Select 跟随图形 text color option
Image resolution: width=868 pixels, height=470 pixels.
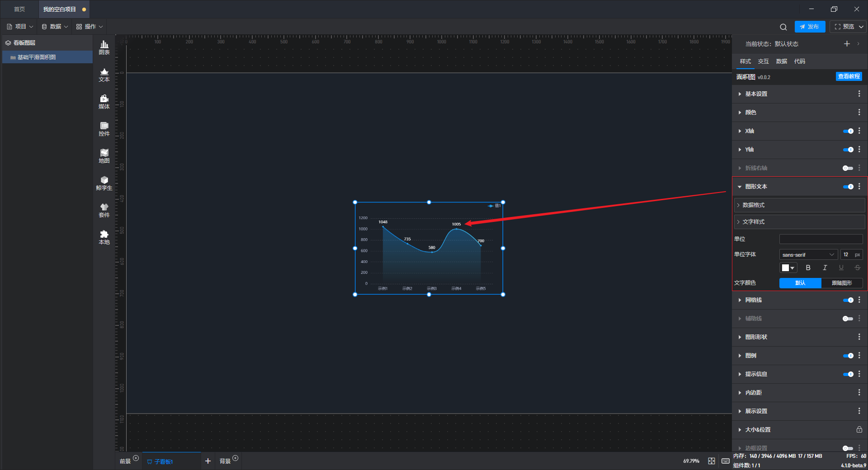pyautogui.click(x=842, y=283)
